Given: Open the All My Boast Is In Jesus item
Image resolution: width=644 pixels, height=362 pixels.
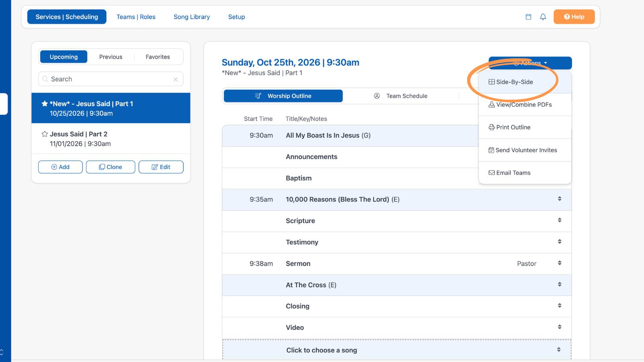Looking at the screenshot, I should (x=328, y=136).
